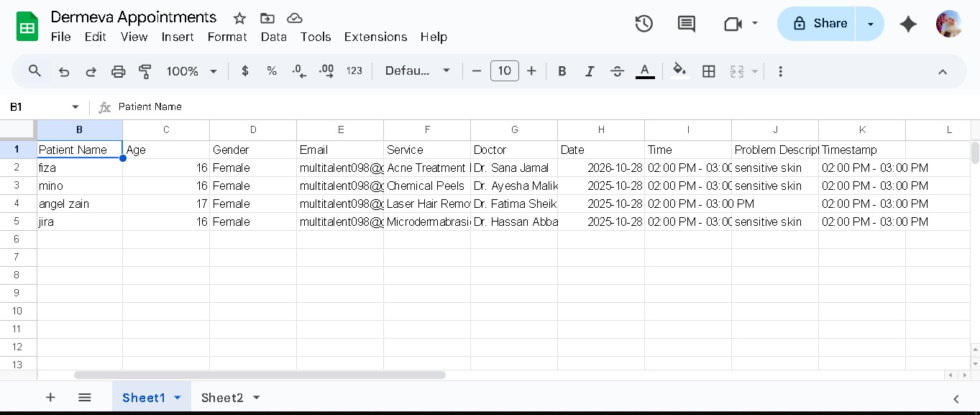Open the borders tool icon
This screenshot has height=415, width=980.
[x=709, y=71]
